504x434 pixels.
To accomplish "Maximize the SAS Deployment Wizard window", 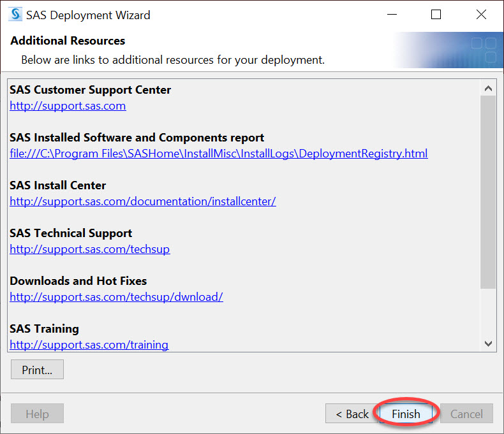I will [x=436, y=15].
